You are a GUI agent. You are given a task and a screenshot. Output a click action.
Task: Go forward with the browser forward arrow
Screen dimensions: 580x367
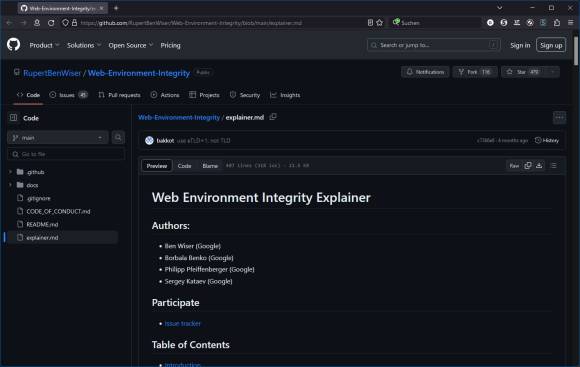[x=23, y=23]
